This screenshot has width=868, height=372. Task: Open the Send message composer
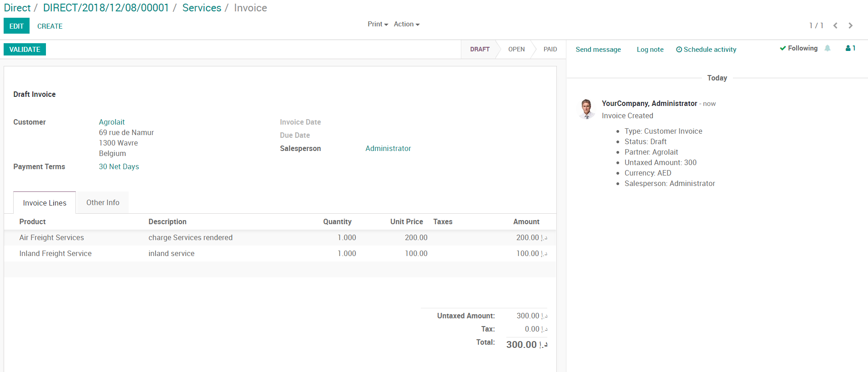(598, 50)
